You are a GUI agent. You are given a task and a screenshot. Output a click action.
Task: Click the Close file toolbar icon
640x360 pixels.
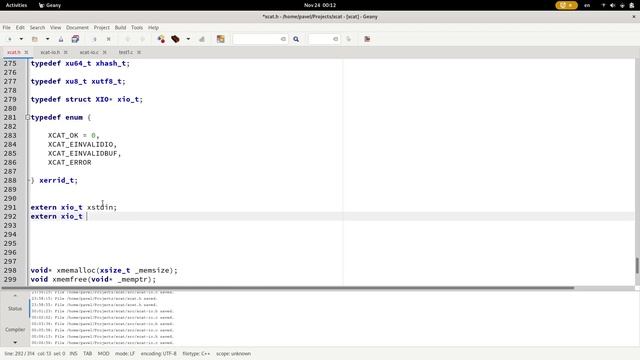[x=109, y=39]
